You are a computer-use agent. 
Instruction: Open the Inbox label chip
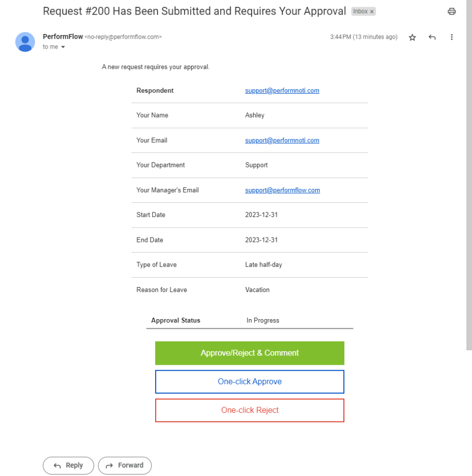[359, 12]
